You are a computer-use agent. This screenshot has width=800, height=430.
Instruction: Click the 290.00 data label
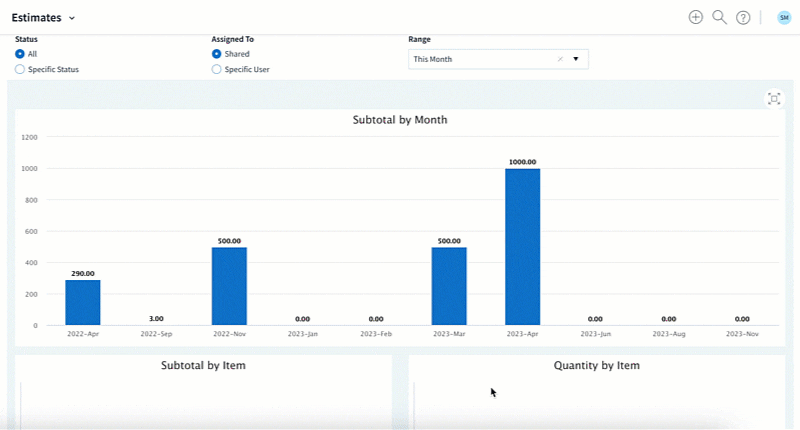[x=83, y=273]
